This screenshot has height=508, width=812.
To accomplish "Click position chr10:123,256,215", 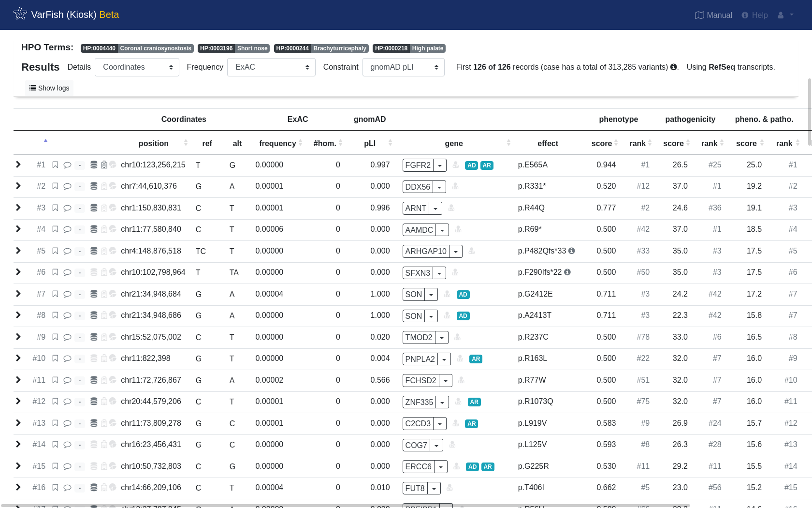I will pos(153,165).
